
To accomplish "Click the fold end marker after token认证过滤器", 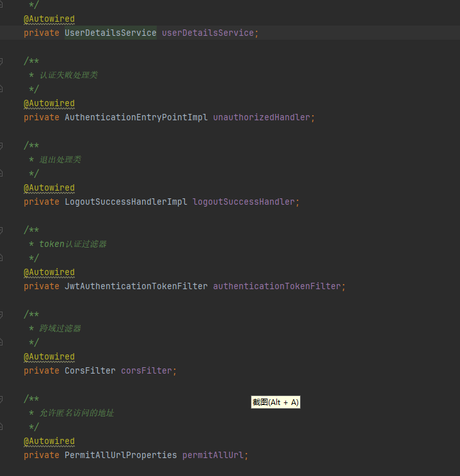I will (1, 257).
